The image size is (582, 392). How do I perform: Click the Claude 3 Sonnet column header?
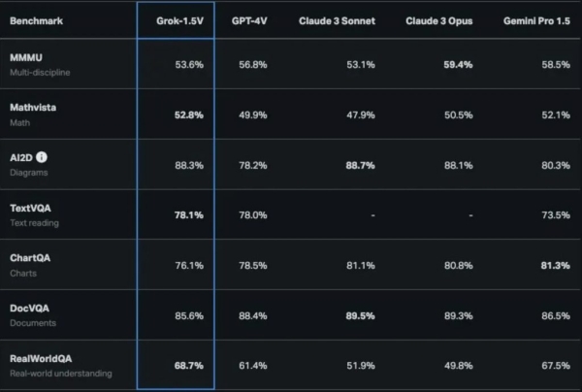337,20
